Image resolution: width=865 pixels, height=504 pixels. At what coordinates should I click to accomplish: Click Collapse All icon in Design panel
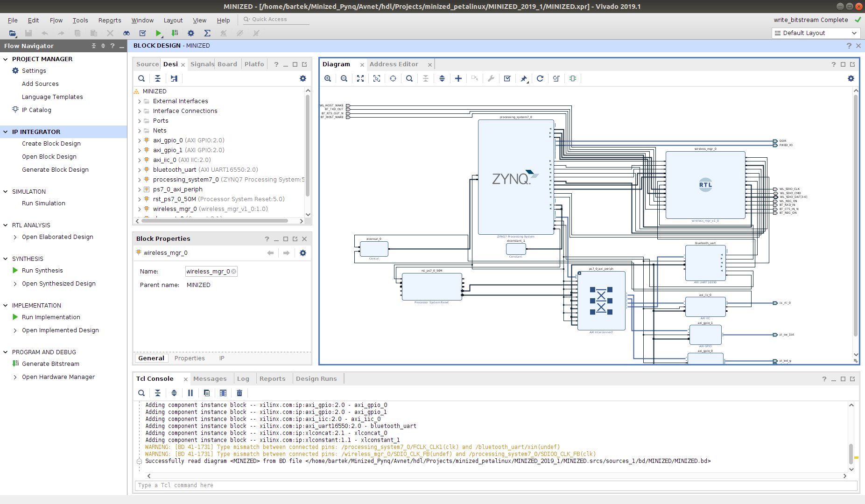pyautogui.click(x=158, y=78)
